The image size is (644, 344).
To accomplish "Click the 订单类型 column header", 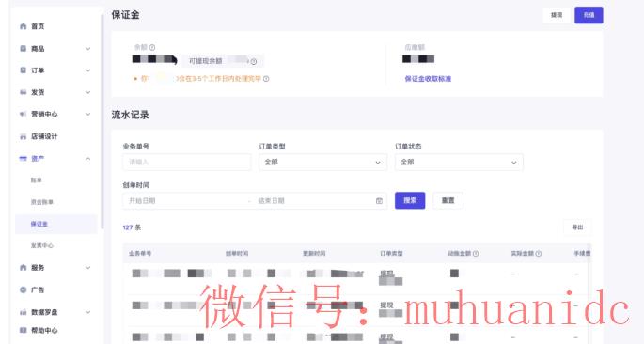I will [x=391, y=253].
